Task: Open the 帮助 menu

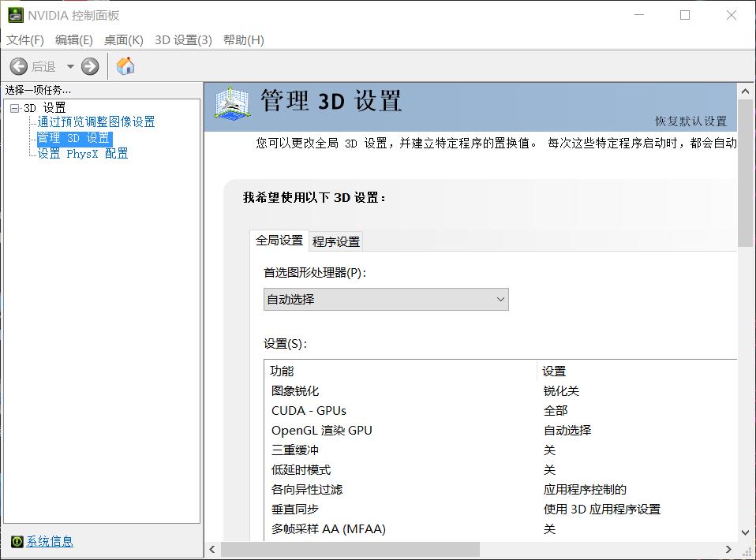Action: point(243,39)
